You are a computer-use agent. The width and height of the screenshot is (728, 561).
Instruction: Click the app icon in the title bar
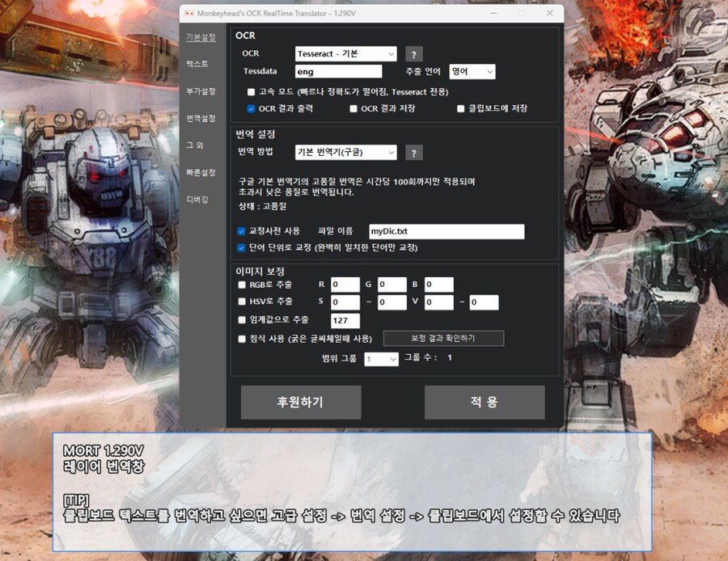point(189,14)
